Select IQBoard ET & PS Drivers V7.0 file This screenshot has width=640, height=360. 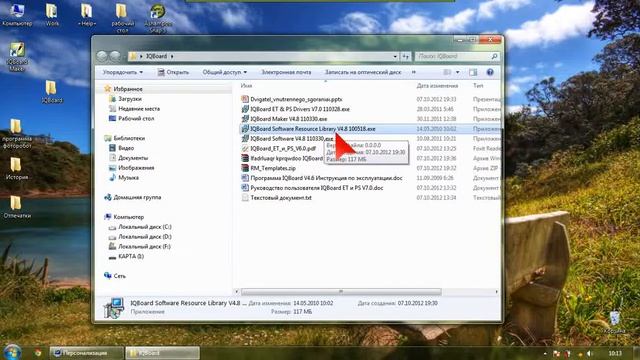tap(300, 109)
